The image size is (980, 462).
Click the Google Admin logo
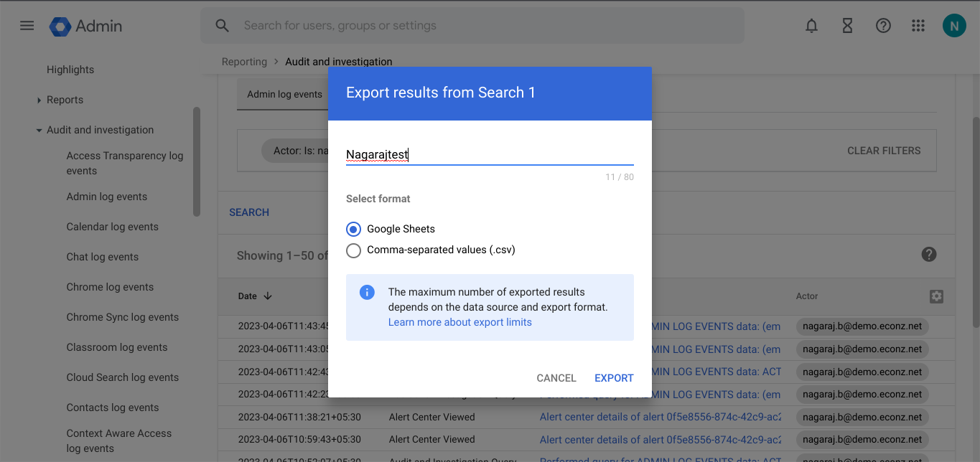tap(85, 26)
